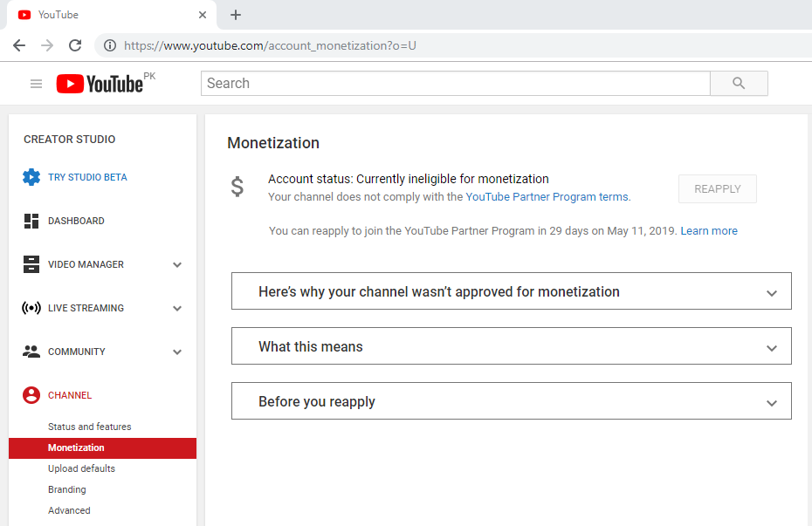Viewport: 812px width, 526px height.
Task: Open Try Studio Beta
Action: pos(87,177)
